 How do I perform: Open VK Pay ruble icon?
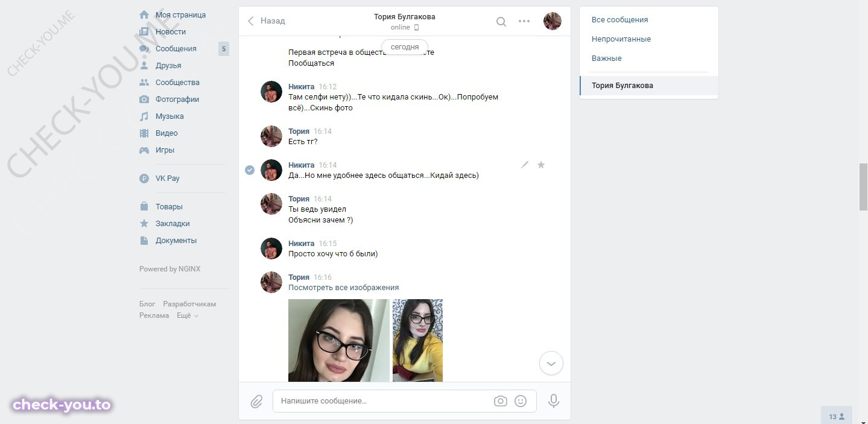coord(144,178)
